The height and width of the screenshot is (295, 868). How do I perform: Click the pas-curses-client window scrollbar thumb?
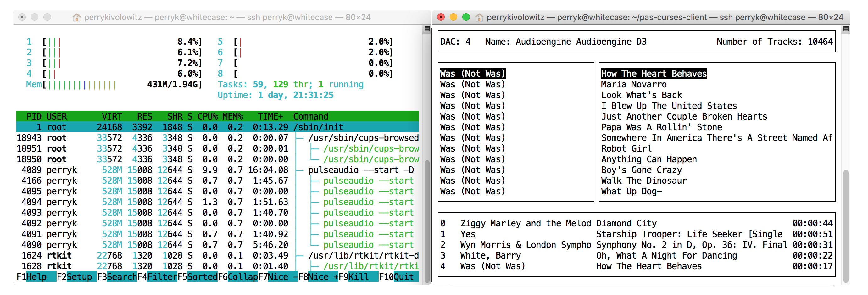click(846, 226)
